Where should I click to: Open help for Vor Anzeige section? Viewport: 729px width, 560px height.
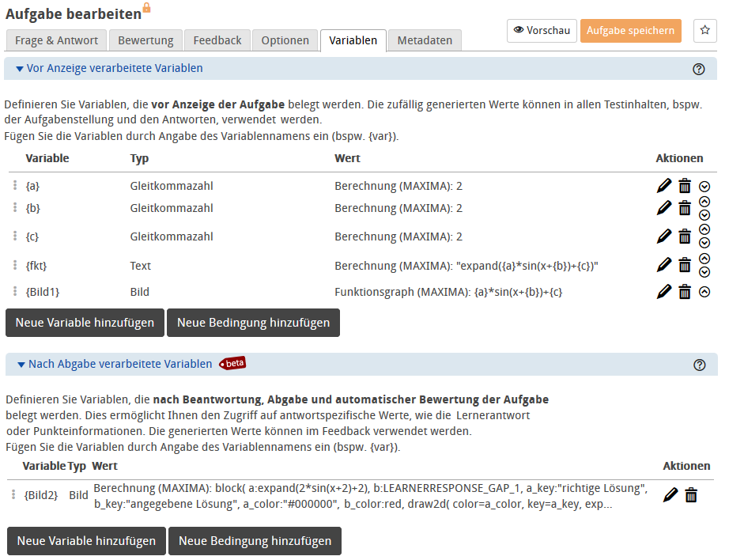pos(698,69)
